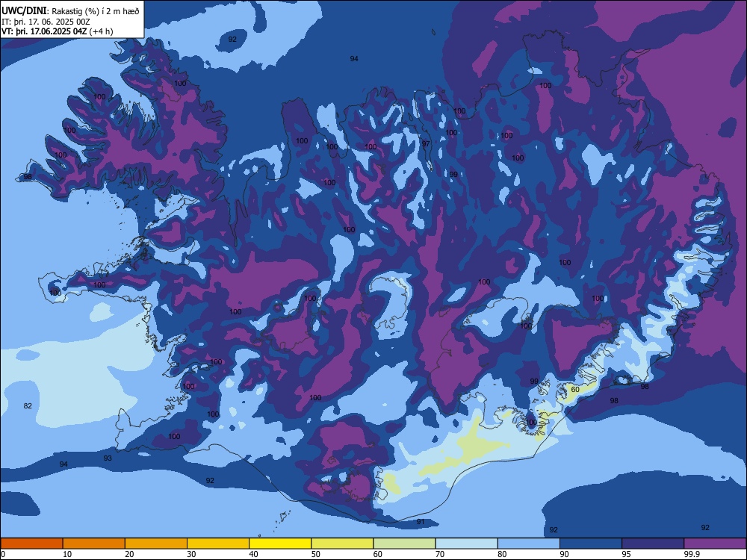Click the 60 humidity label in southeast
Image resolution: width=747 pixels, height=560 pixels.
pos(575,390)
